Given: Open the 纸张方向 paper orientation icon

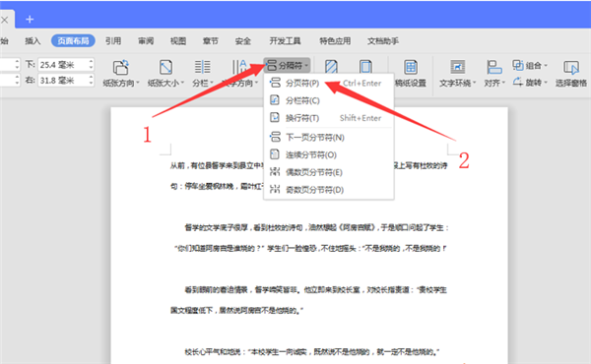Looking at the screenshot, I should [120, 68].
